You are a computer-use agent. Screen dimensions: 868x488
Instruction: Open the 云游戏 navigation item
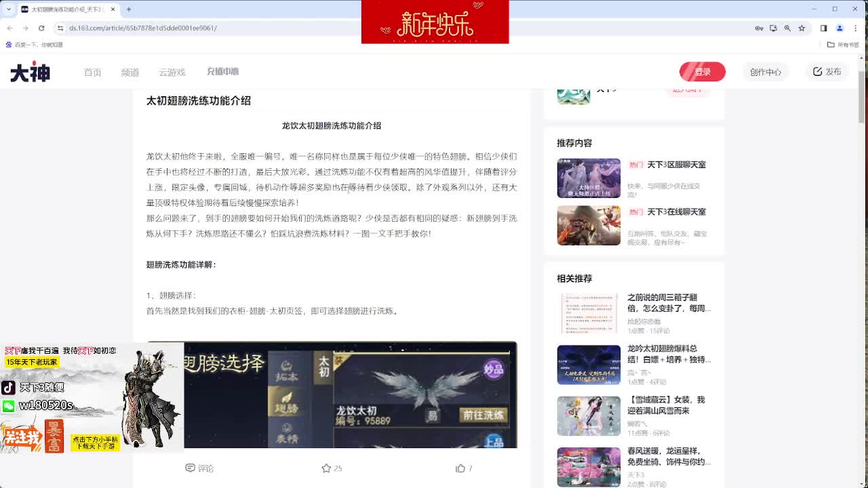click(172, 72)
